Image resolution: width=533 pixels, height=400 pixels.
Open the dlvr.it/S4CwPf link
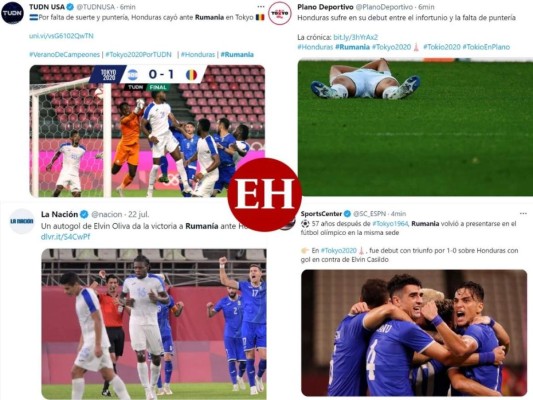[65, 237]
